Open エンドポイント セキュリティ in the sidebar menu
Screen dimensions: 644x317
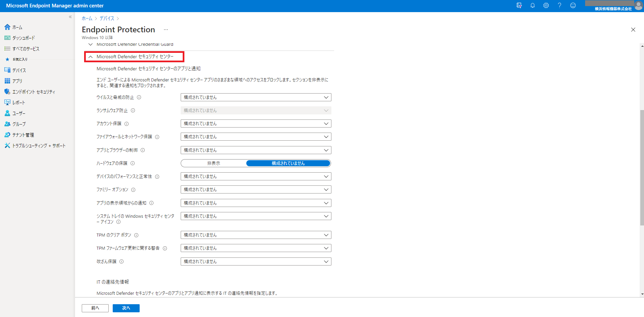click(34, 92)
